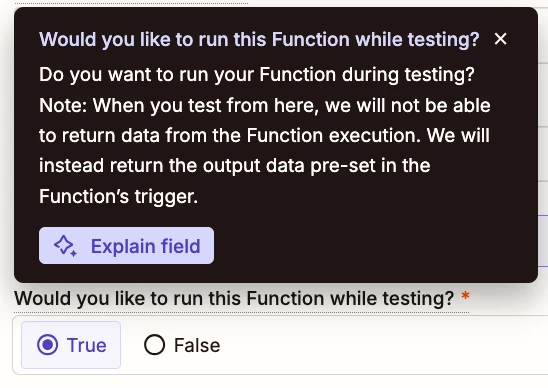548x388 pixels.
Task: Click the empty radio circle beside False
Action: (154, 345)
